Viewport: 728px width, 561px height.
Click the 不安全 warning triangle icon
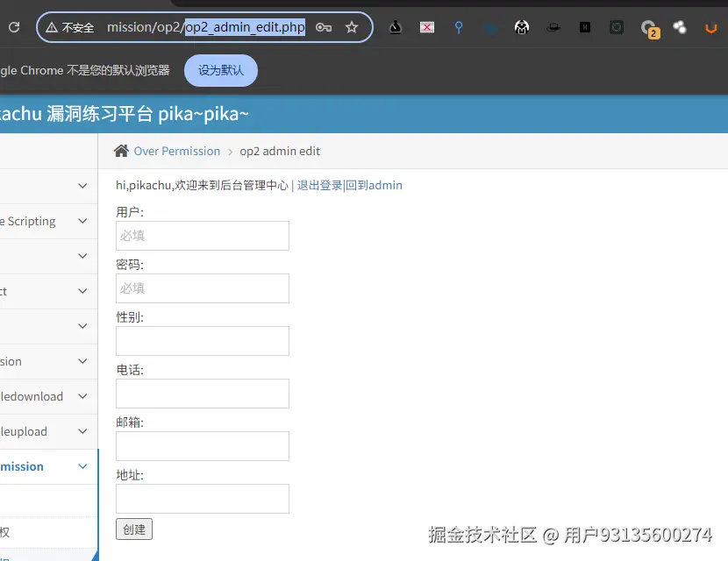52,28
